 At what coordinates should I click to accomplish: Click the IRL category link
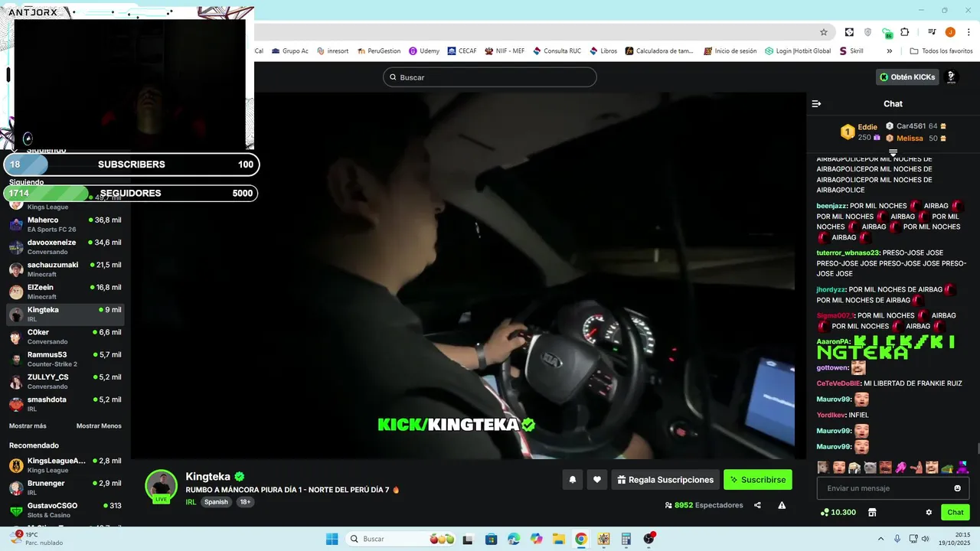191,502
